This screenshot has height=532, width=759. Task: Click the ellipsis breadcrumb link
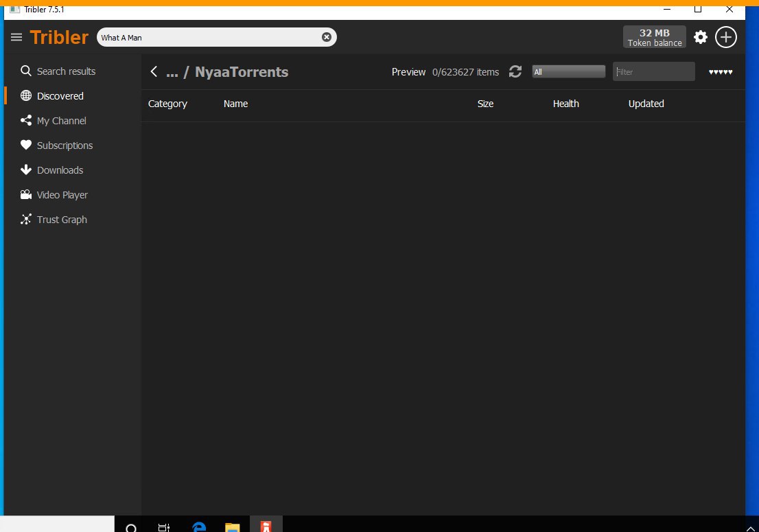(x=172, y=73)
